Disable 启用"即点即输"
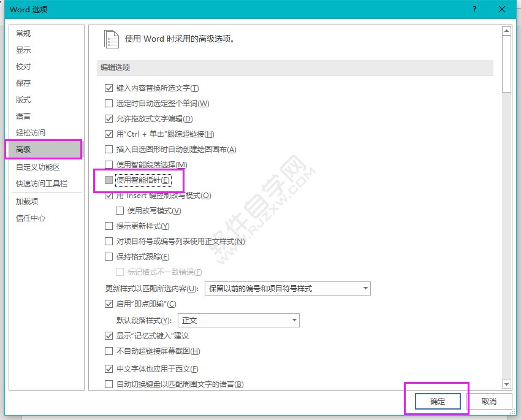 point(108,304)
